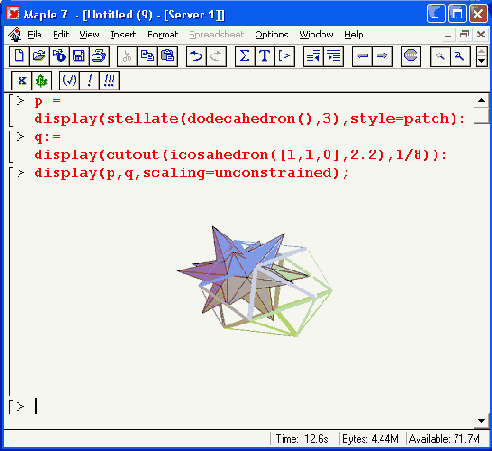Click the display(p,q,scaling=unconstrained) command
This screenshot has height=451, width=492.
tap(192, 173)
